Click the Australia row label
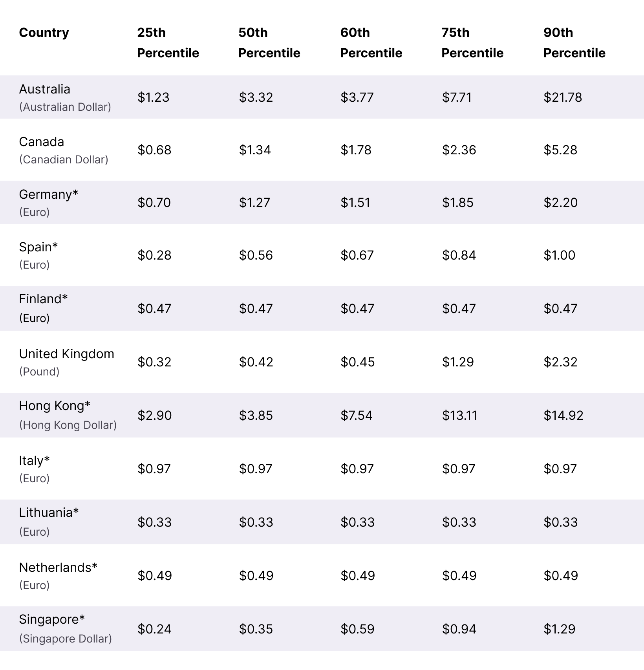 (x=45, y=89)
